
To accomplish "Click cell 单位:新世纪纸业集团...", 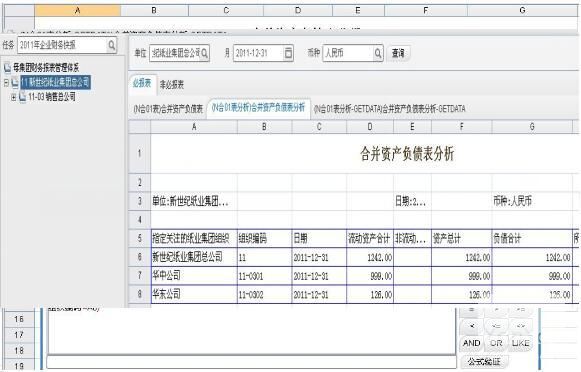I will (x=194, y=201).
